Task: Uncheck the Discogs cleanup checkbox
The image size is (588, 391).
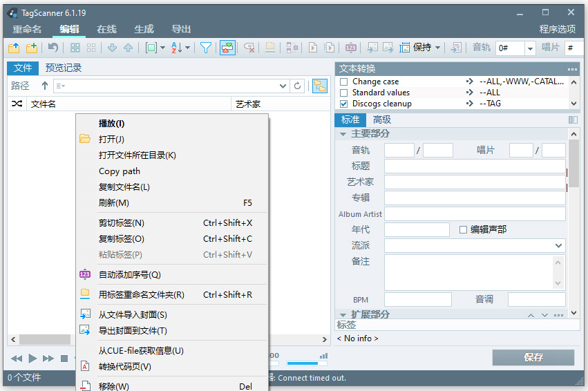Action: point(343,104)
